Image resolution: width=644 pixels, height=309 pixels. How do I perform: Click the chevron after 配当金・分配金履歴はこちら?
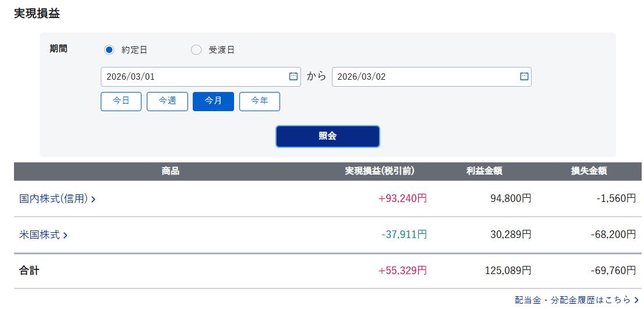click(636, 300)
